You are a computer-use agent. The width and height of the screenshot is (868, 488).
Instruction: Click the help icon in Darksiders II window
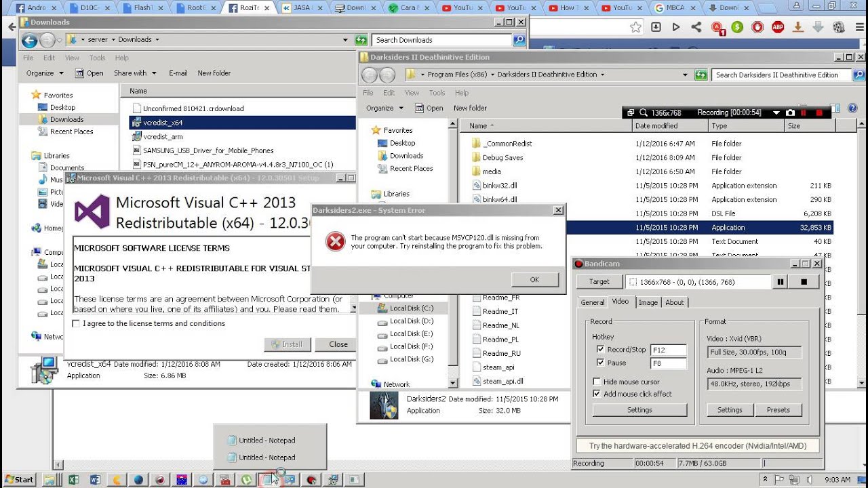853,108
